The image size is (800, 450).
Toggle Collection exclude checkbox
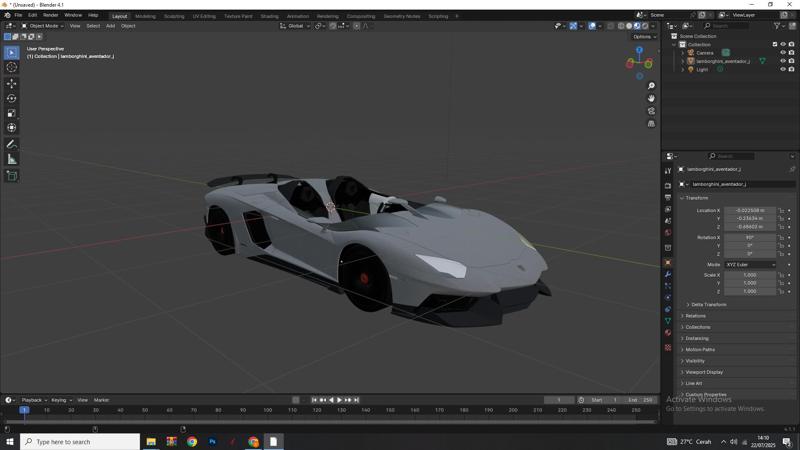[774, 44]
